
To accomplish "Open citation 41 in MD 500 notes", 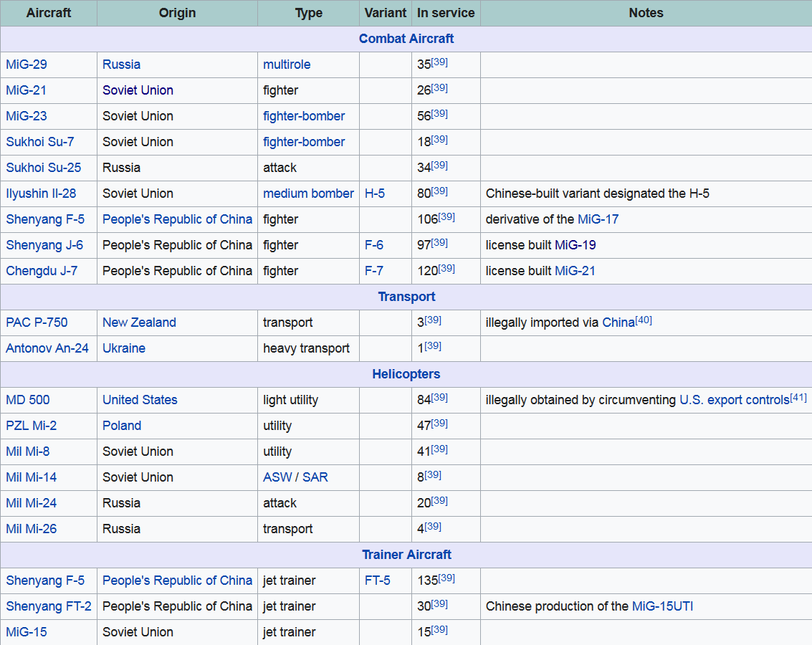I will (x=798, y=398).
